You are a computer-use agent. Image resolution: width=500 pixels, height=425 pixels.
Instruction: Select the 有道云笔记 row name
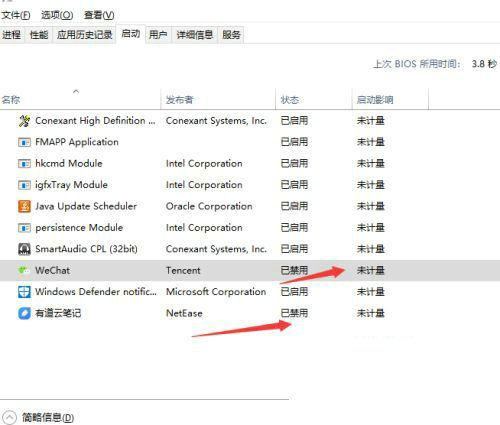tap(58, 313)
